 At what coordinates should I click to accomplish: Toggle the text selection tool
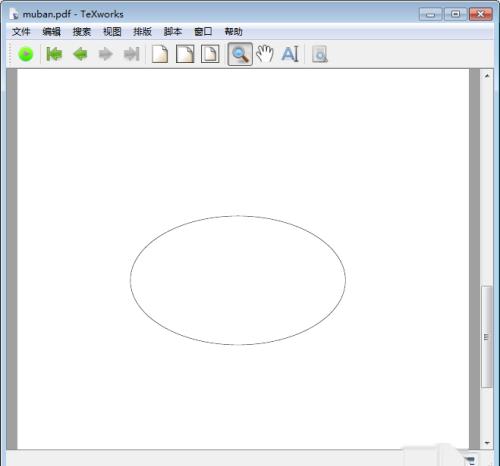pos(290,54)
